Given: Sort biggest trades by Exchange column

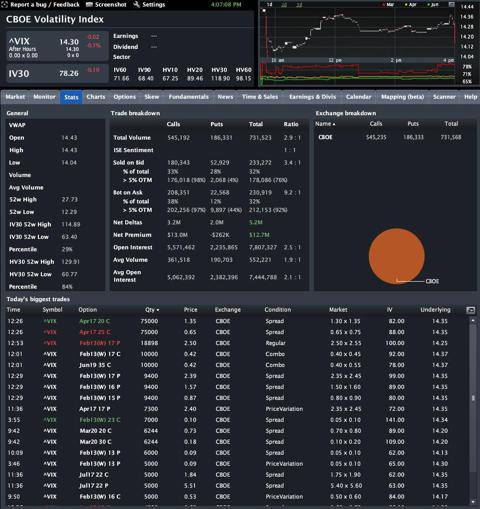Looking at the screenshot, I should 228,310.
